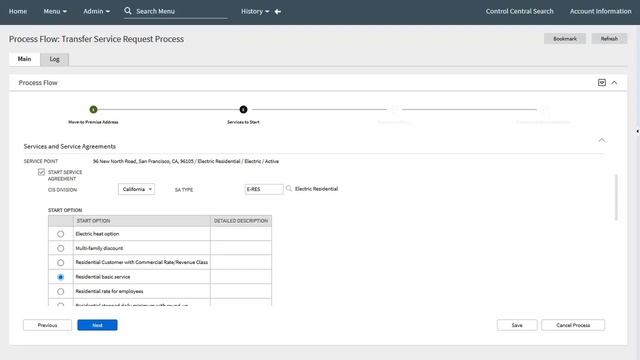
Task: Collapse the Process Flow panel chevron
Action: tap(614, 82)
